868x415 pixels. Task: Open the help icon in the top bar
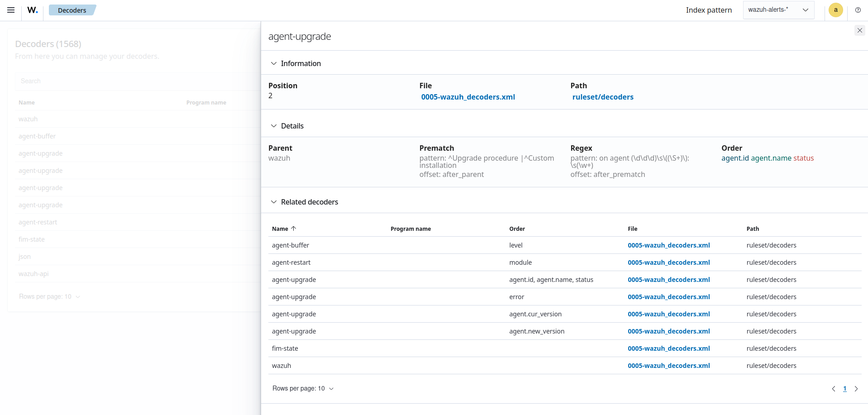(858, 10)
